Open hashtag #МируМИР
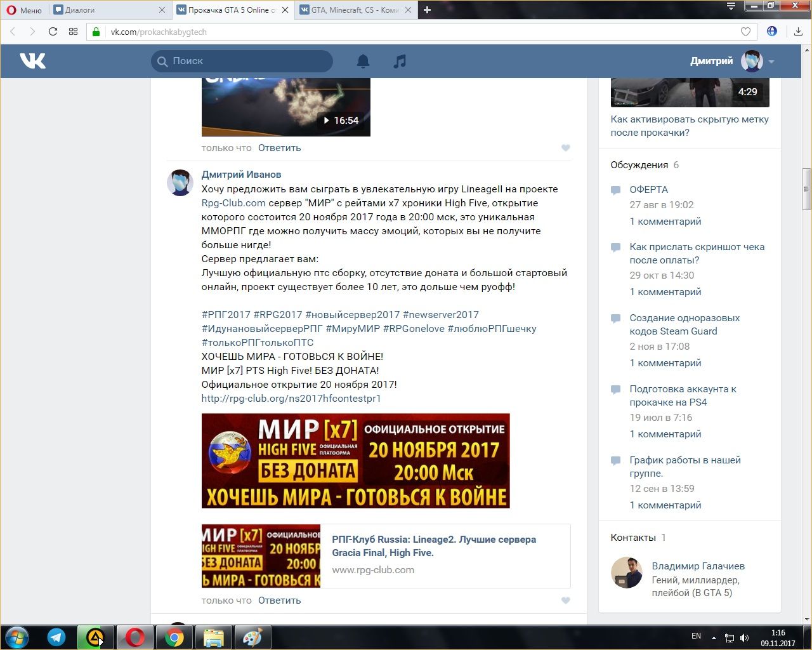 click(353, 329)
